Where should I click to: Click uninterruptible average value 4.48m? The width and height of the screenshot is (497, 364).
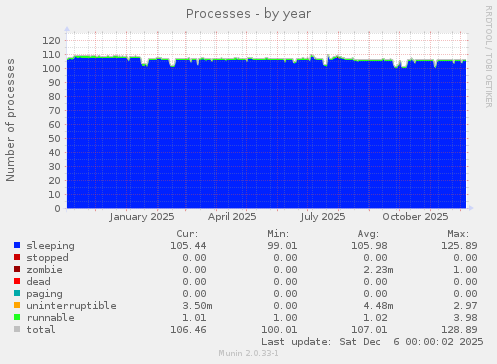(x=378, y=306)
